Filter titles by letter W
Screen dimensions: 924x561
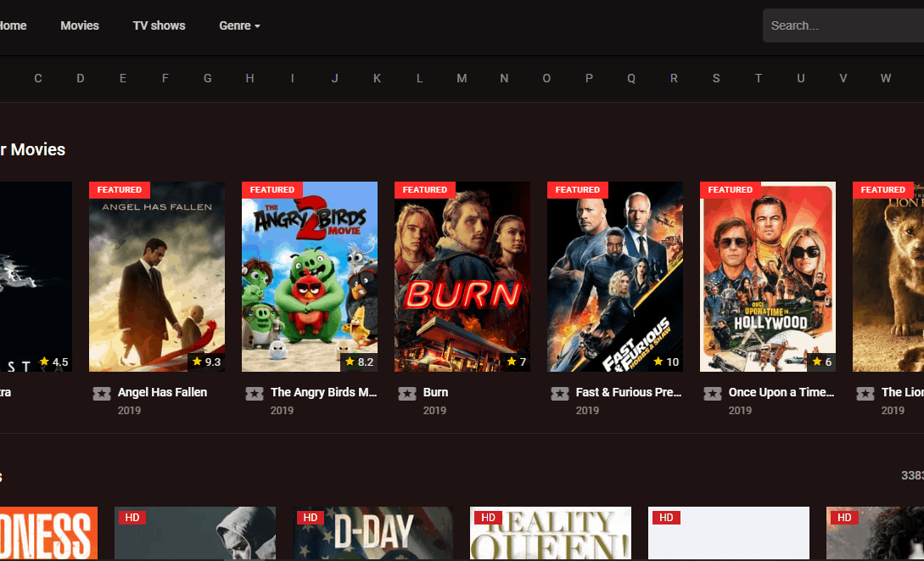tap(886, 78)
